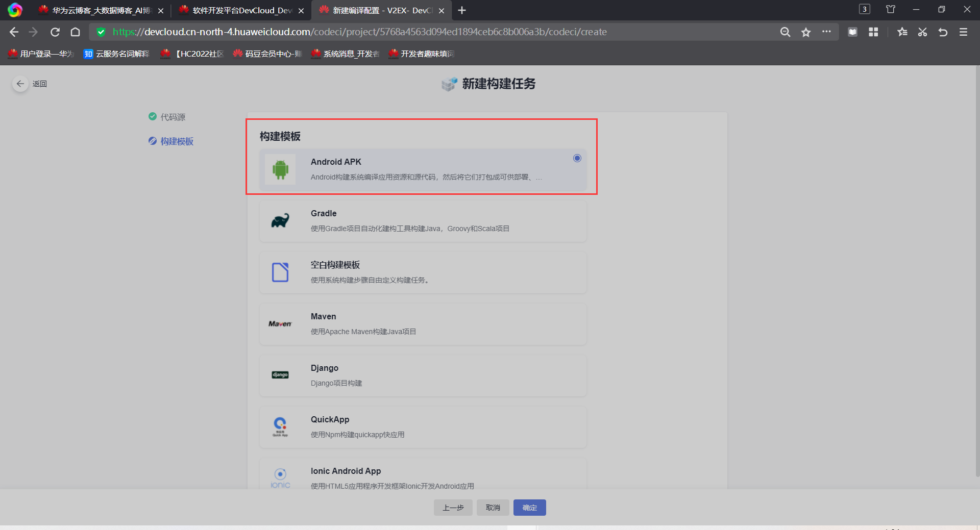Screen dimensions: 980x530
Task: Open the browser home page
Action: point(76,32)
